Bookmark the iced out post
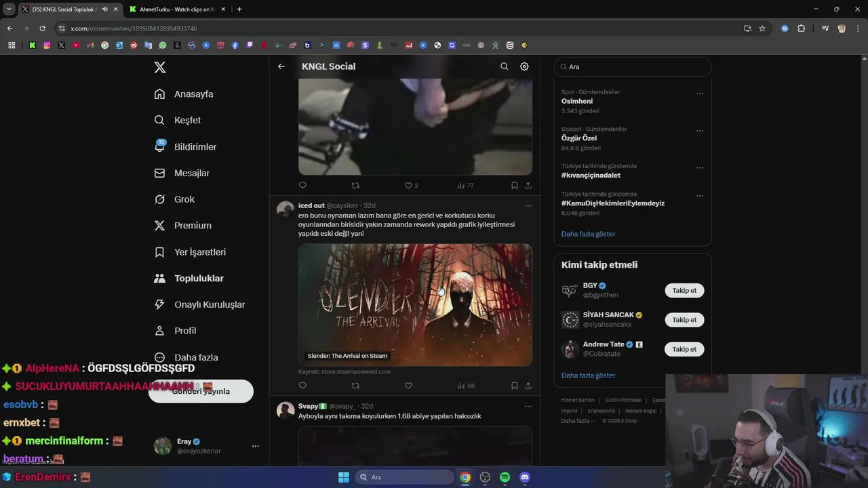Screen dimensions: 868x488 point(514,386)
